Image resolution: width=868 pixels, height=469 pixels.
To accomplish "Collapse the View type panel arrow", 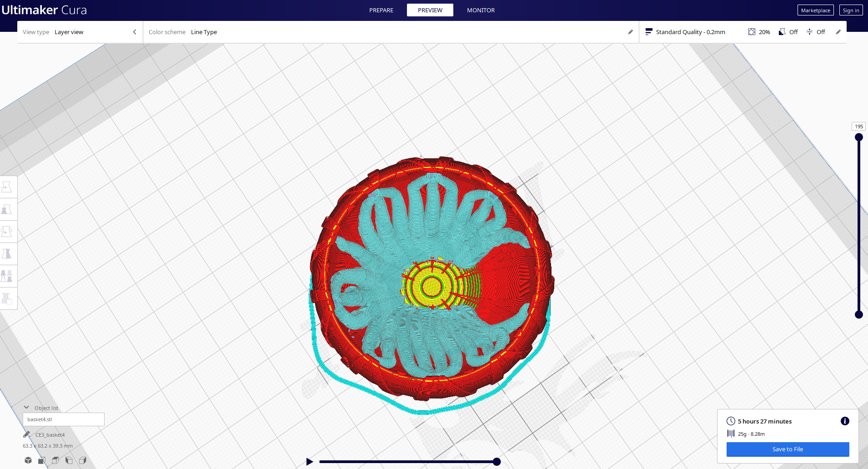I will [x=135, y=32].
